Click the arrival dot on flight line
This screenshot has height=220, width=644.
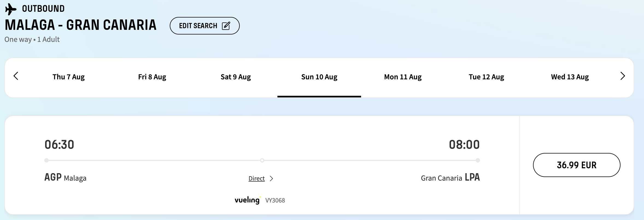[x=478, y=160]
